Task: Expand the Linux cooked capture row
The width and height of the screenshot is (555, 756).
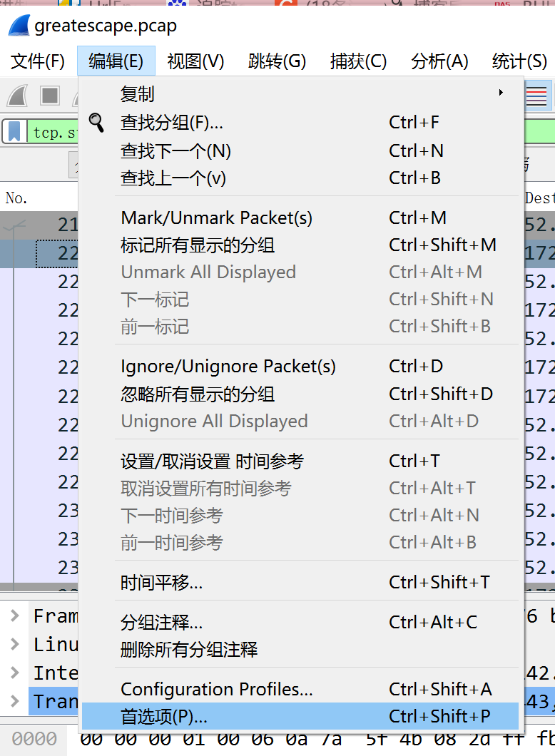Action: click(15, 644)
